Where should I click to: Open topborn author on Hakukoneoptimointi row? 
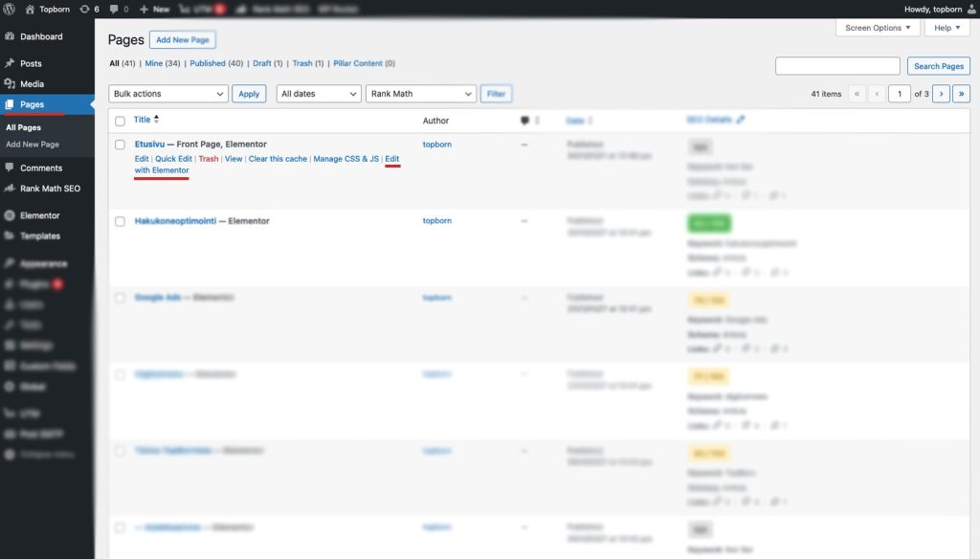tap(436, 221)
